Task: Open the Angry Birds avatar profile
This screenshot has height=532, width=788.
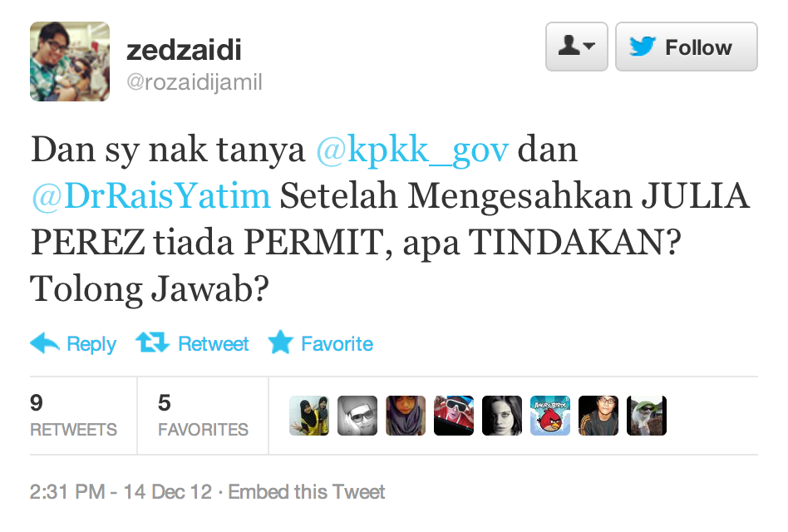Action: 550,416
